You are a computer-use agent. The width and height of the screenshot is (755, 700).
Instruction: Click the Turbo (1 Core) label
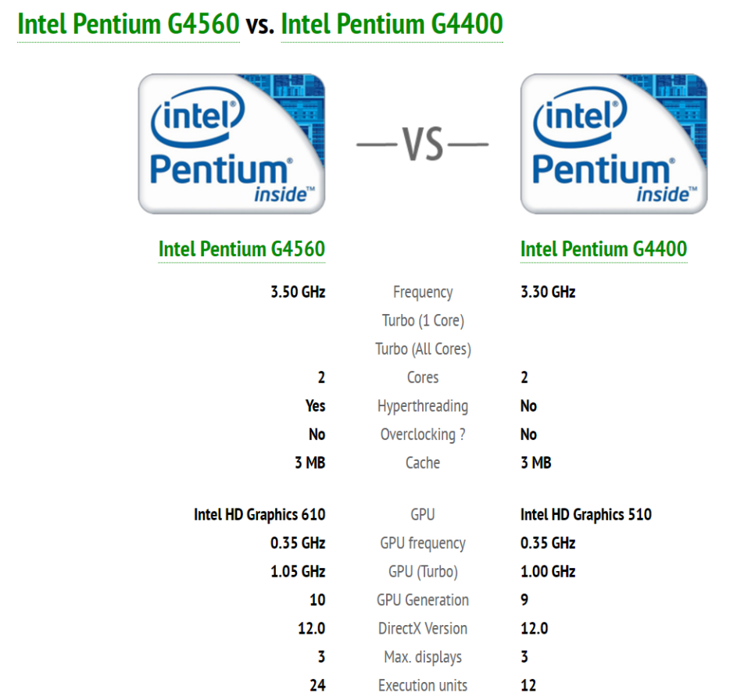pyautogui.click(x=423, y=320)
